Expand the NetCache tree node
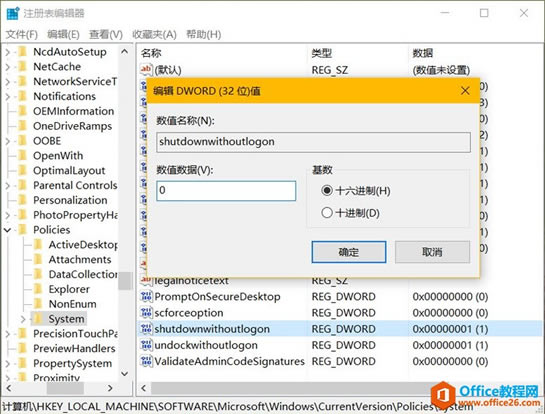545x414 pixels. (x=8, y=67)
